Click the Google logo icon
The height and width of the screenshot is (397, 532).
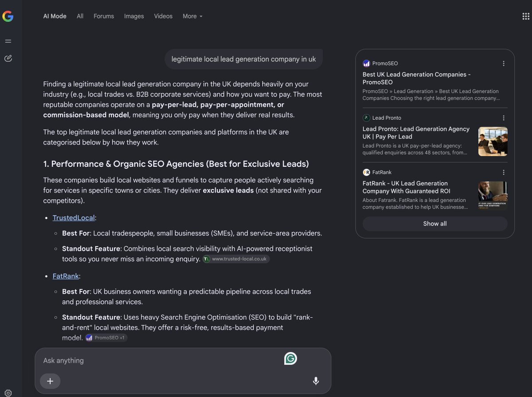tap(8, 16)
